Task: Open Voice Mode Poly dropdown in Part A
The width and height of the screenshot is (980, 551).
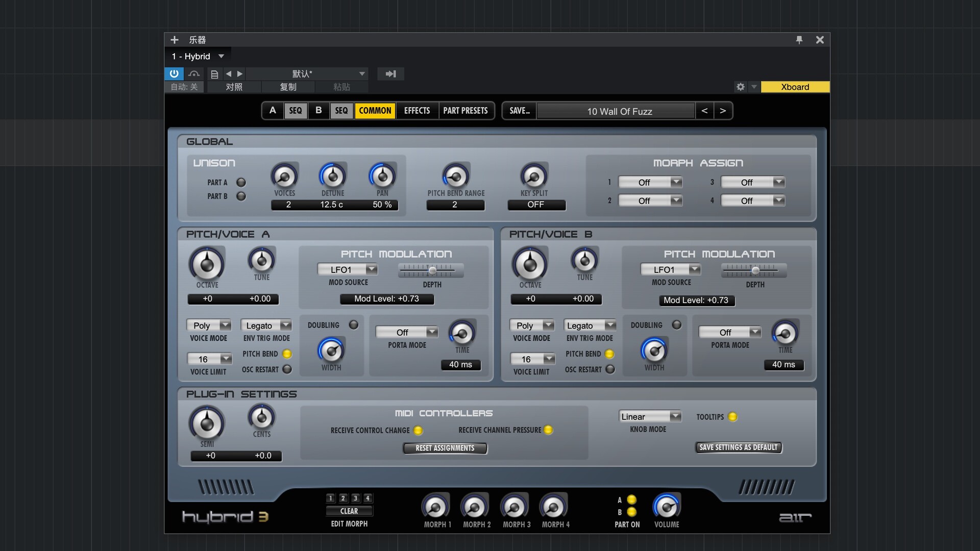Action: point(209,325)
